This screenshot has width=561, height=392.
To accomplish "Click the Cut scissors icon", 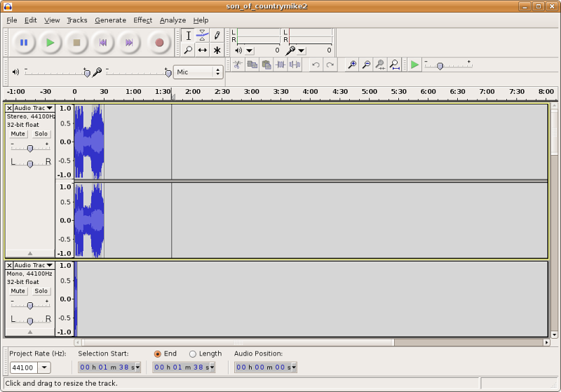I will [238, 65].
